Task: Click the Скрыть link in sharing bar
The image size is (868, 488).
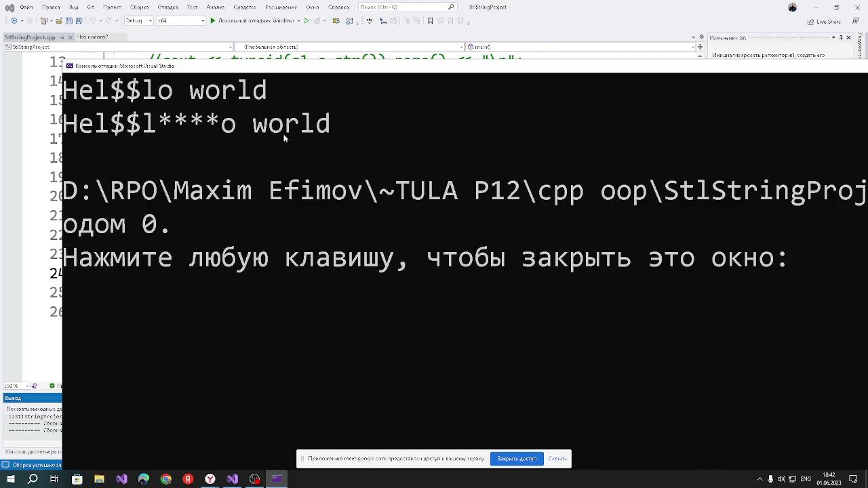Action: [557, 459]
